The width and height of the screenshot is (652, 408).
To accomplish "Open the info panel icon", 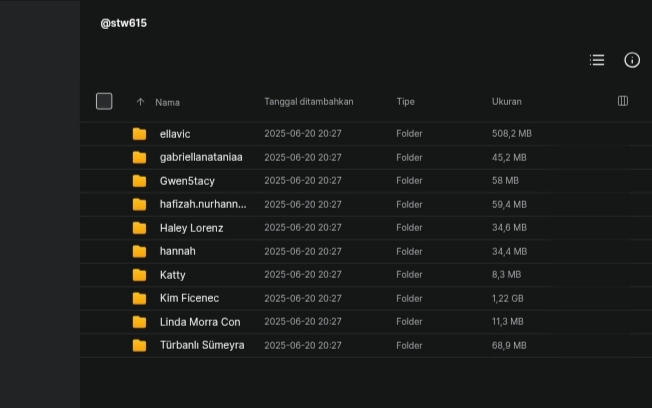I will click(632, 60).
